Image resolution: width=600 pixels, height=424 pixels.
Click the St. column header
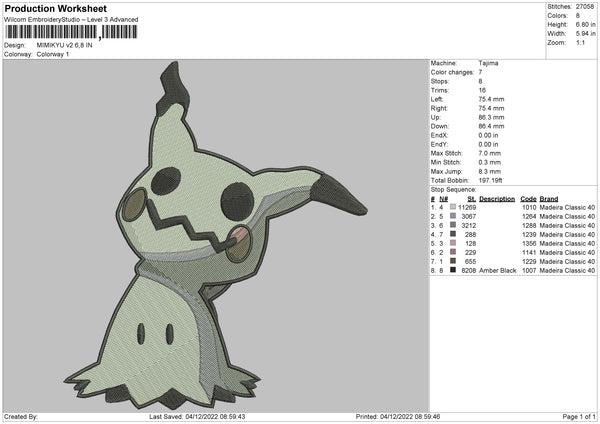[471, 199]
